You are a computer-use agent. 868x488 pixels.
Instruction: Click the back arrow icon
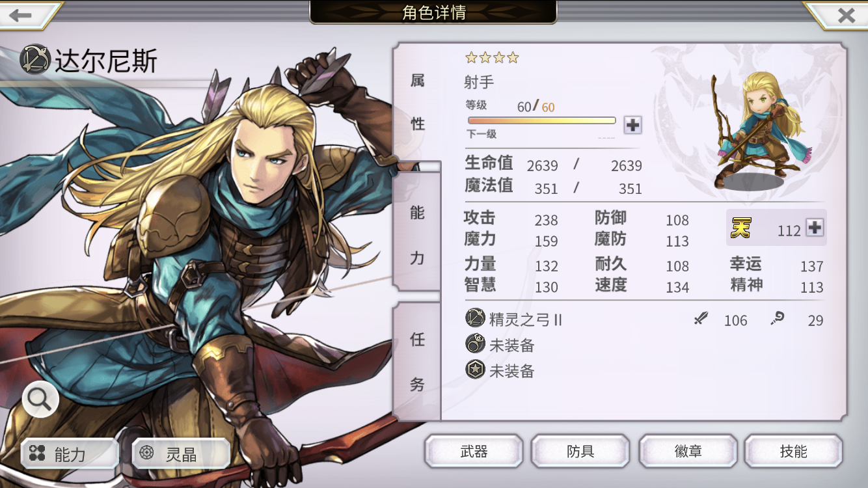pyautogui.click(x=21, y=15)
